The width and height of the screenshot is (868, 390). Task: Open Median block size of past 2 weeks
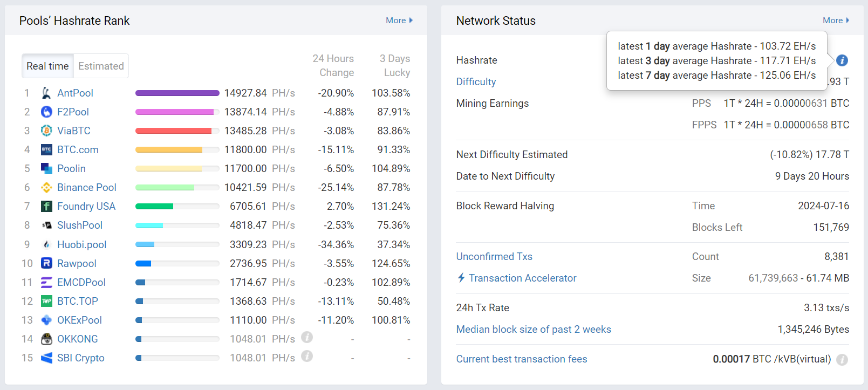tap(534, 329)
